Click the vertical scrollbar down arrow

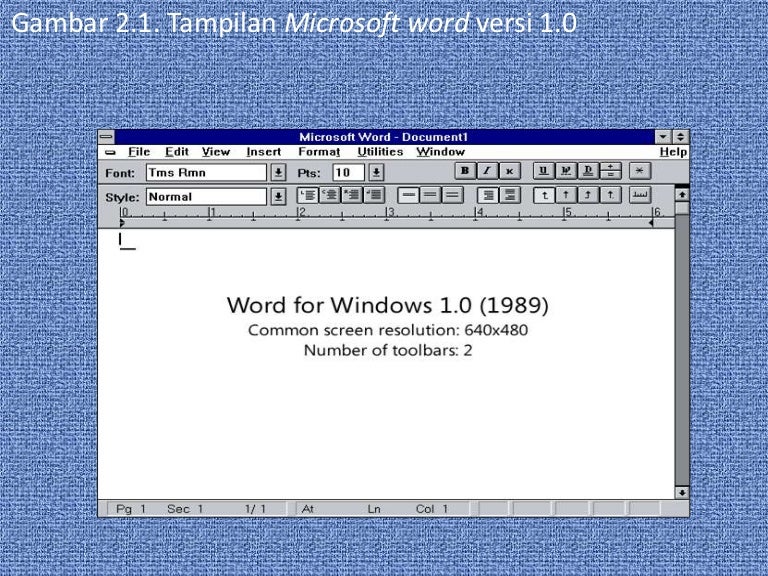click(682, 492)
